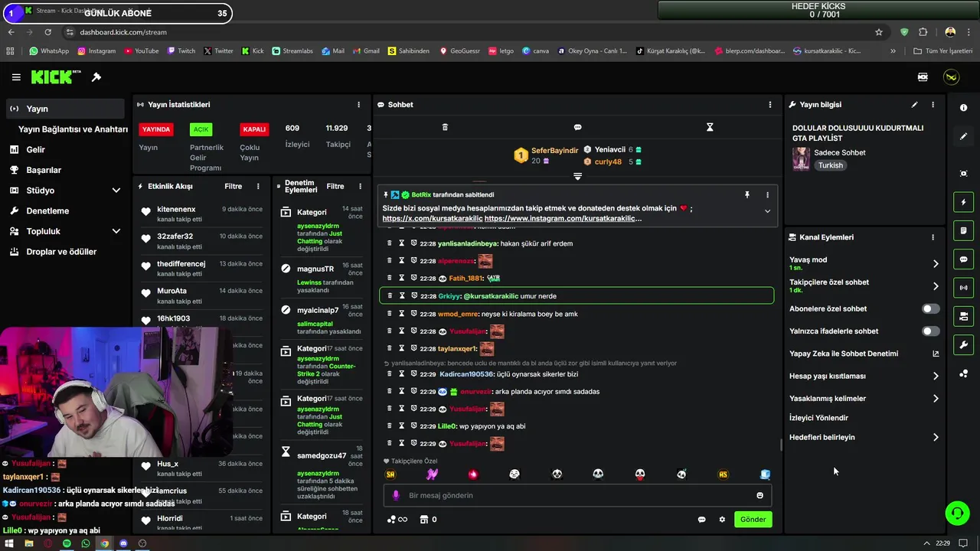Open Filtre in Denetim Eylemleri panel
980x551 pixels.
(x=335, y=186)
